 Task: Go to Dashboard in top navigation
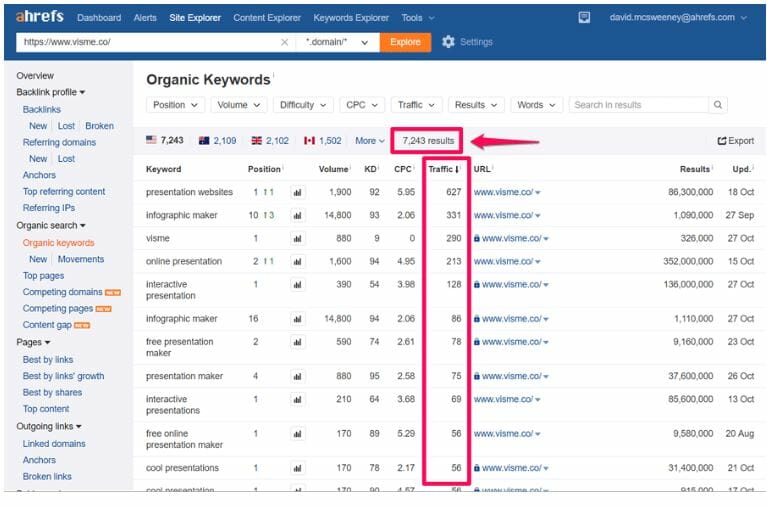click(x=99, y=18)
